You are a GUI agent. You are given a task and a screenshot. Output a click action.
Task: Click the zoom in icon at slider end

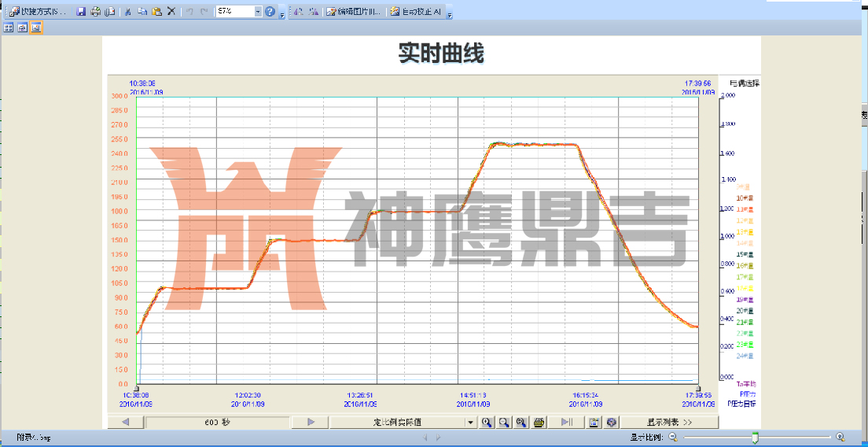pyautogui.click(x=840, y=437)
